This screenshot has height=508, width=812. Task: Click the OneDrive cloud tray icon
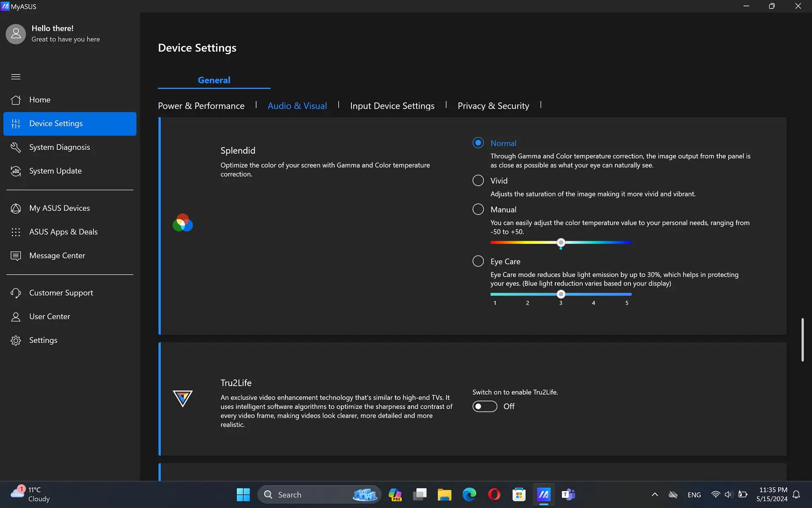pos(673,494)
